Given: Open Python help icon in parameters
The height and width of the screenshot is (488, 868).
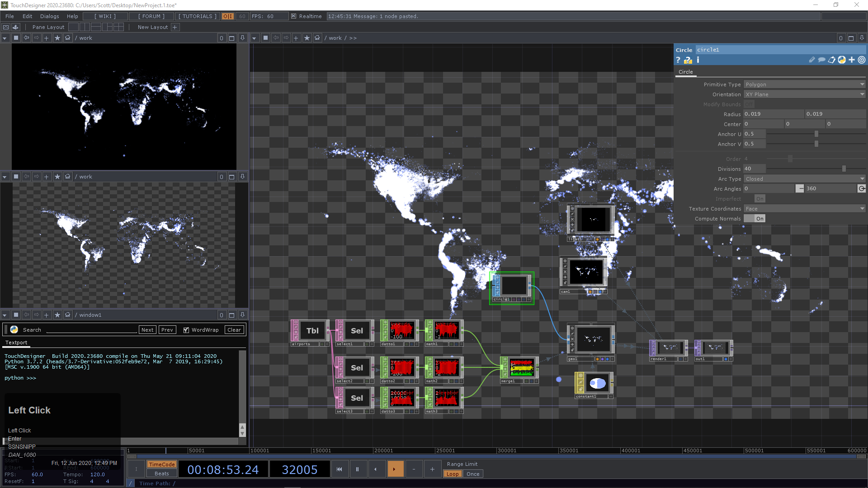Looking at the screenshot, I should pos(688,60).
